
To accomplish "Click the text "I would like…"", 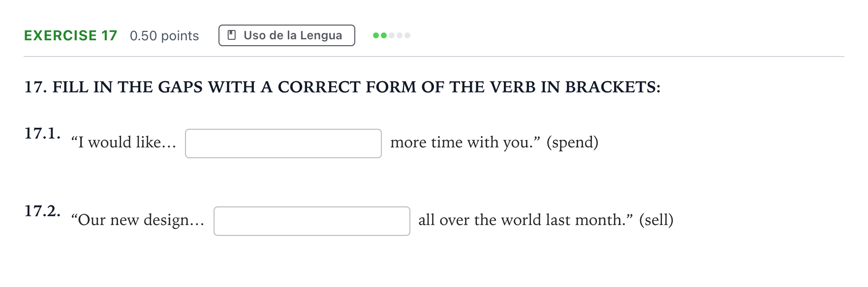I will pos(124,143).
